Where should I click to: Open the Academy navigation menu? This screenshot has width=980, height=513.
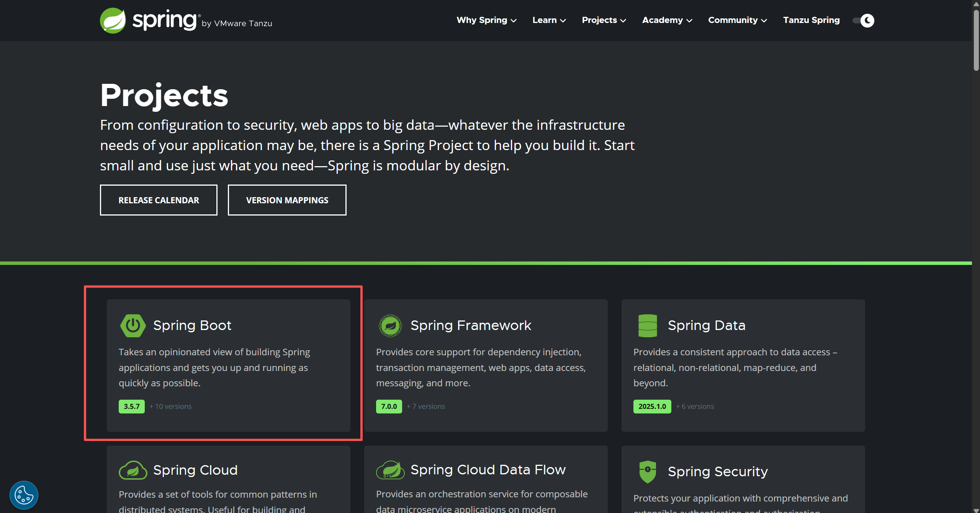[667, 20]
